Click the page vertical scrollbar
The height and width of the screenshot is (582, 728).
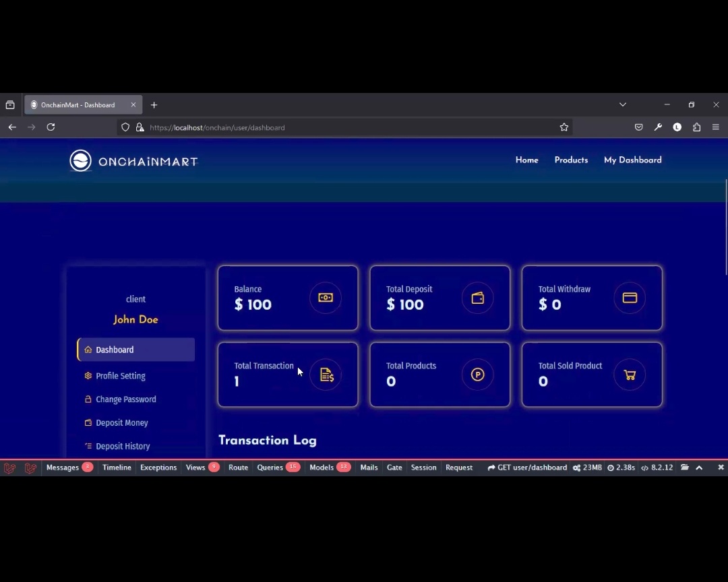726,228
